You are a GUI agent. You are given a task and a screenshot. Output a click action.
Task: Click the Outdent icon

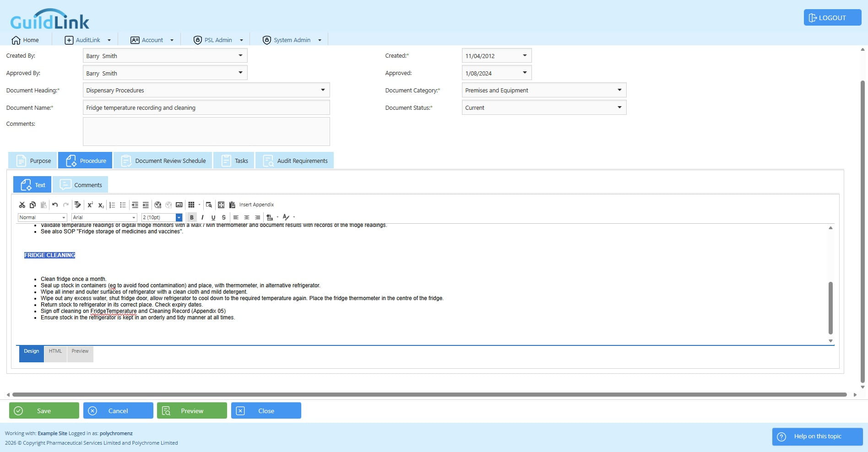pyautogui.click(x=146, y=205)
